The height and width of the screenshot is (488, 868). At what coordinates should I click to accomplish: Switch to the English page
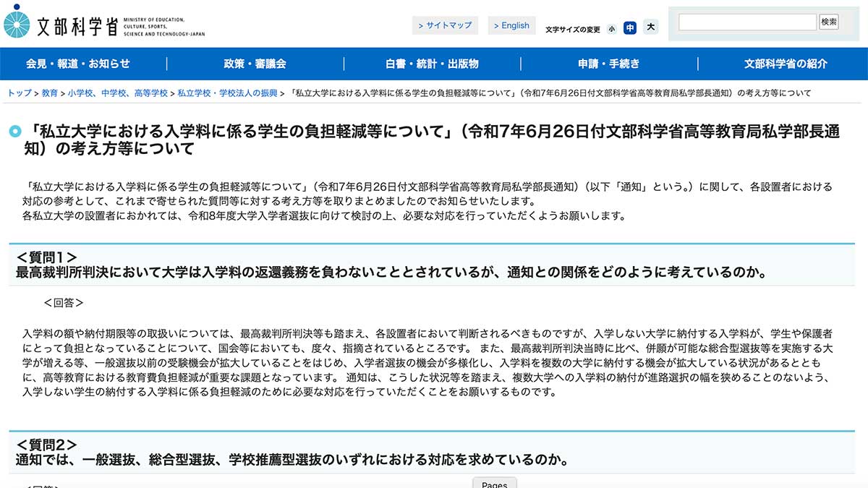pyautogui.click(x=511, y=25)
